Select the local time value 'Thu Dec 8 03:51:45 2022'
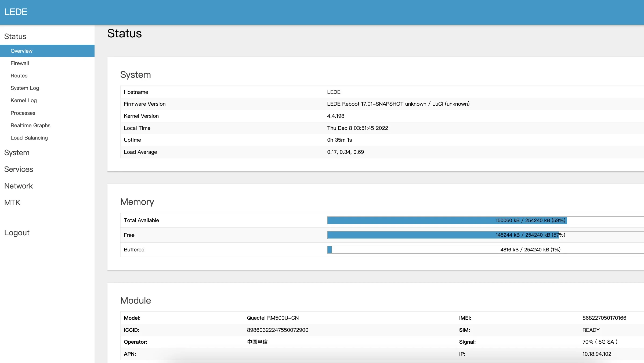Screen dimensions: 644x363 click(357, 128)
